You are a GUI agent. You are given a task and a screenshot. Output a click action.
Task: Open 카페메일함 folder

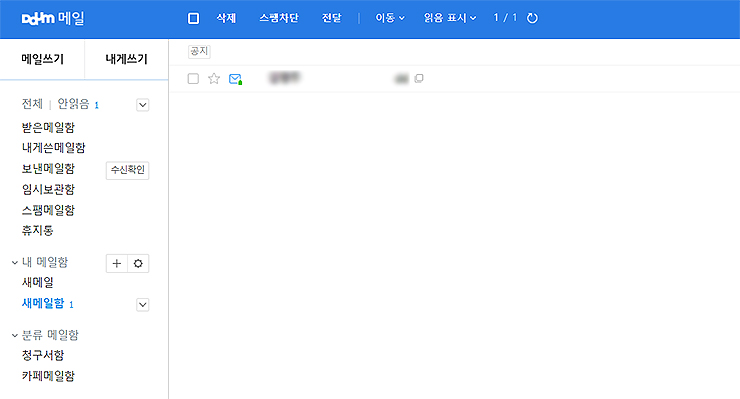(x=48, y=376)
